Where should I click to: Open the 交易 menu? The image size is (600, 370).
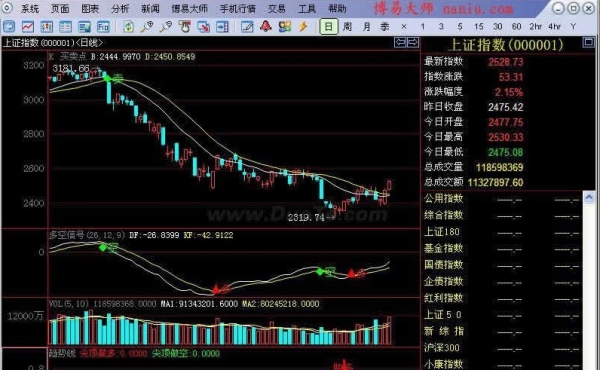(277, 8)
